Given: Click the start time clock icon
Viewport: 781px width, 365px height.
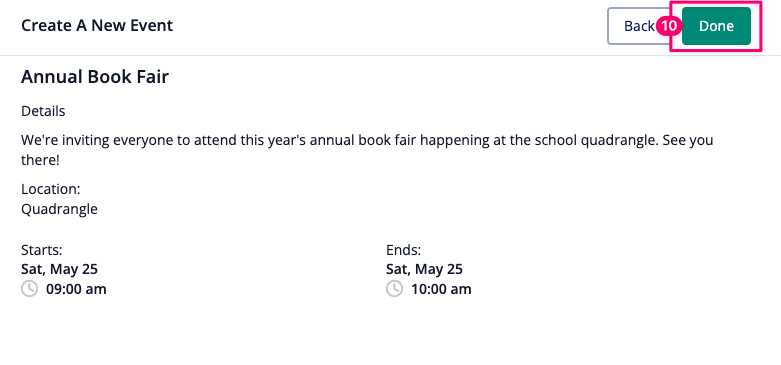Looking at the screenshot, I should tap(29, 289).
